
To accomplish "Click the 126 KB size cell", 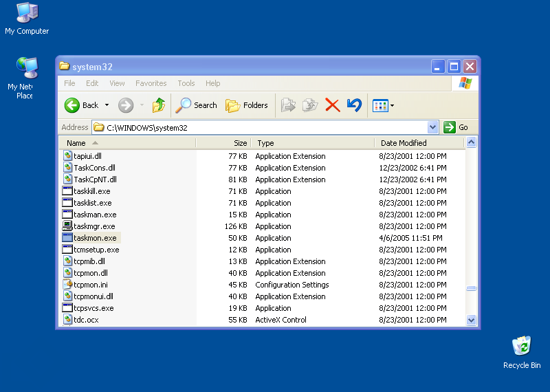I will [236, 226].
